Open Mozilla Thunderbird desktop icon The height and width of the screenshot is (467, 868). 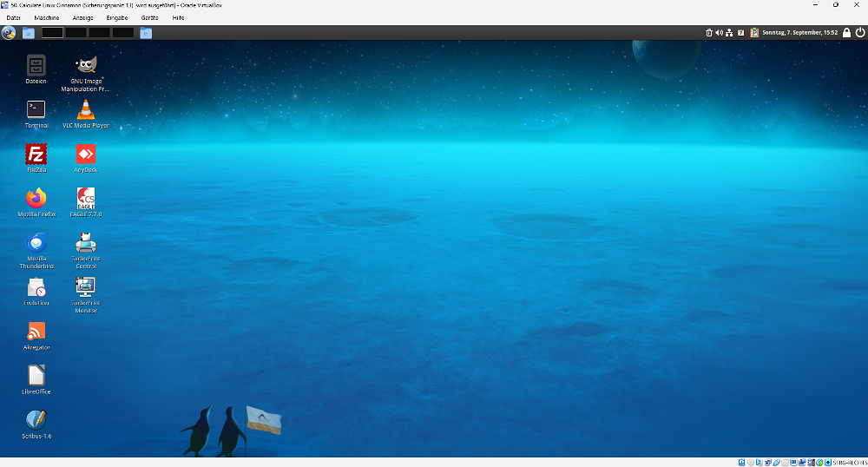tap(36, 243)
